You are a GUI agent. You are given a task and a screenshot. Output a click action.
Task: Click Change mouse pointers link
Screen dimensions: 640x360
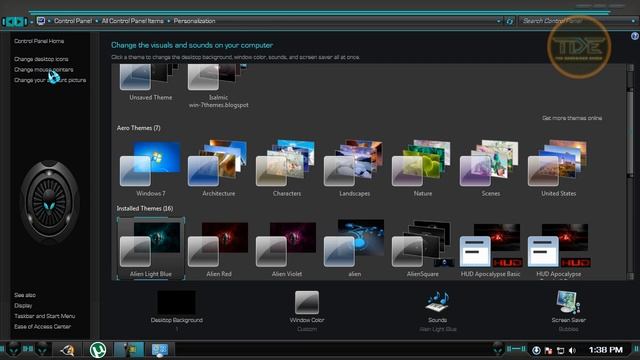(x=44, y=70)
